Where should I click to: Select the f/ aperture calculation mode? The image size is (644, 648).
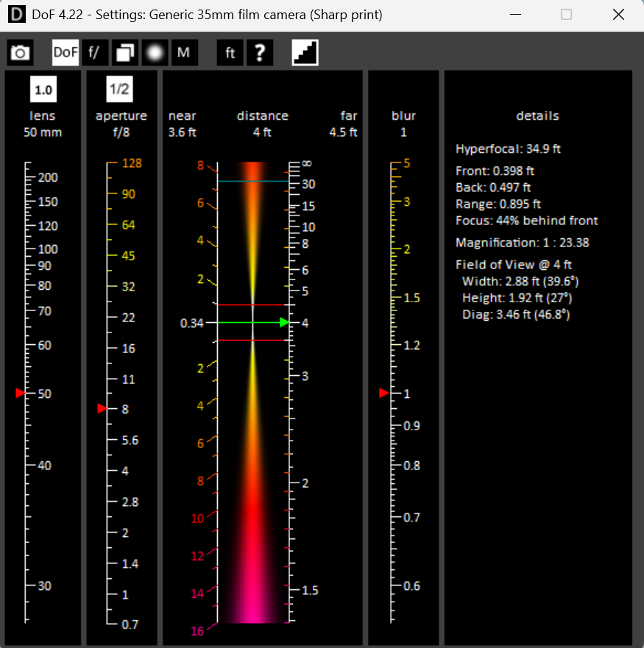94,52
